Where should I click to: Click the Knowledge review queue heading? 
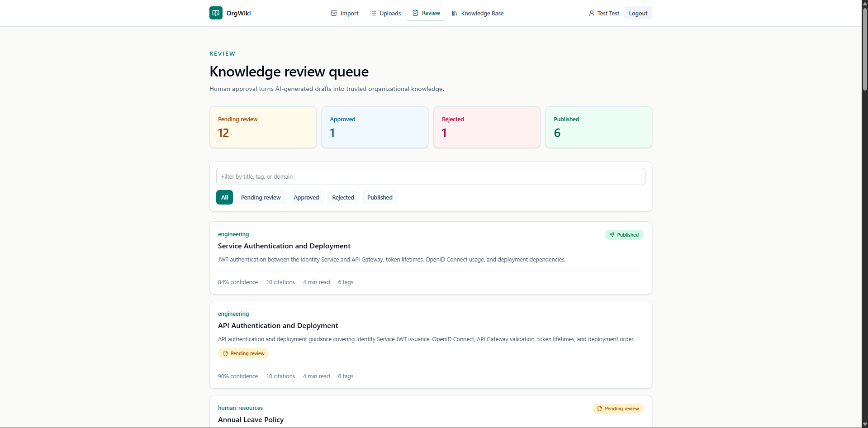tap(289, 71)
